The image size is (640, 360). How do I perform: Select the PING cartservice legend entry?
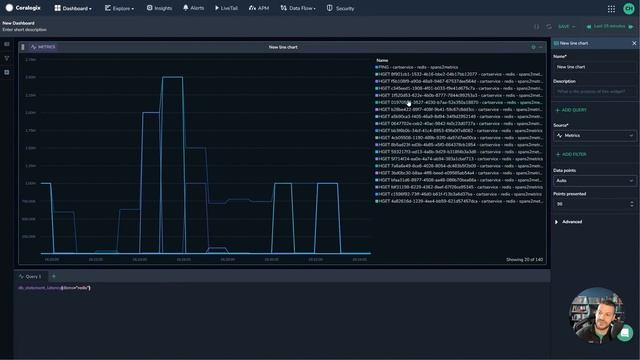point(418,67)
